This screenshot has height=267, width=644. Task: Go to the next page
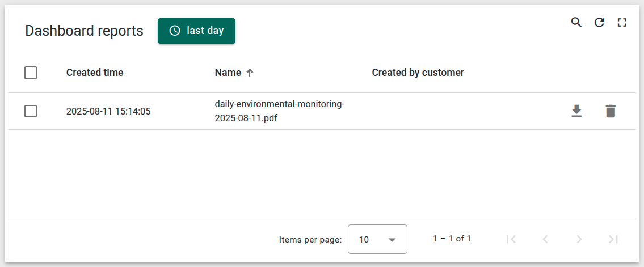point(579,239)
